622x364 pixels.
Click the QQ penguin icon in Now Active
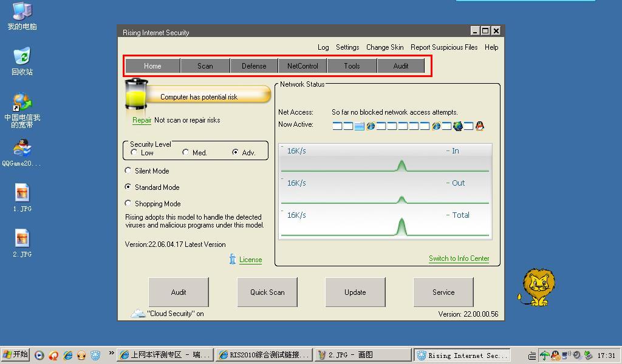click(480, 126)
